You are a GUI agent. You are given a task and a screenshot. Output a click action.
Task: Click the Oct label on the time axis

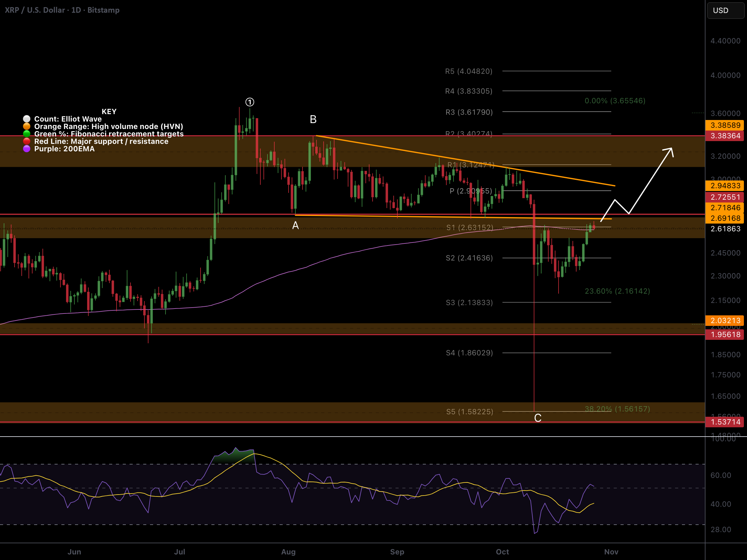tap(502, 552)
